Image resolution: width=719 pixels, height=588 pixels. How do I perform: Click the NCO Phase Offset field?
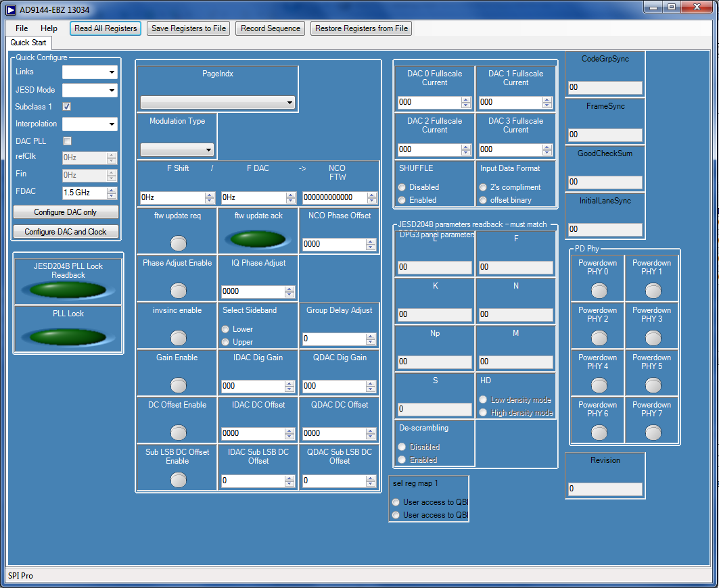[x=334, y=244]
